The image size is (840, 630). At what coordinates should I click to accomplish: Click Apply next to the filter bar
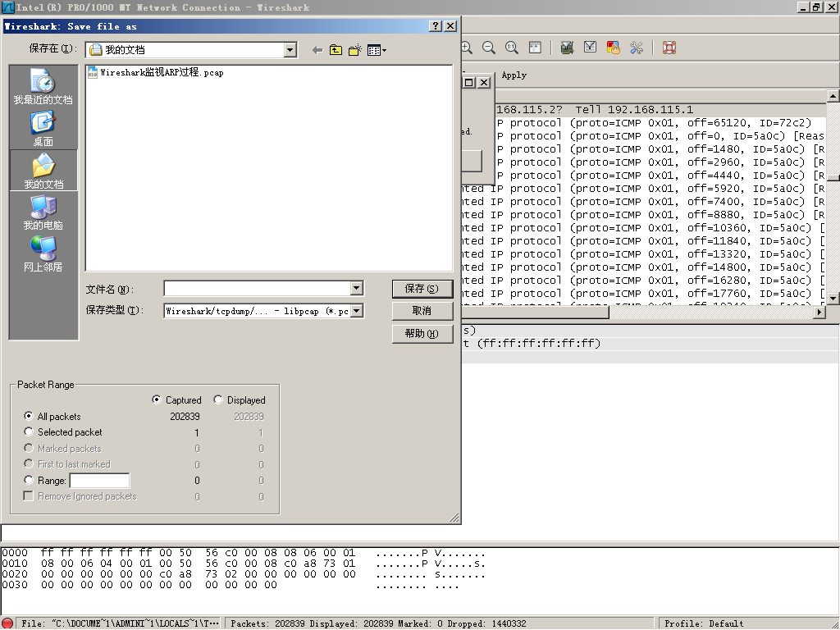click(514, 75)
